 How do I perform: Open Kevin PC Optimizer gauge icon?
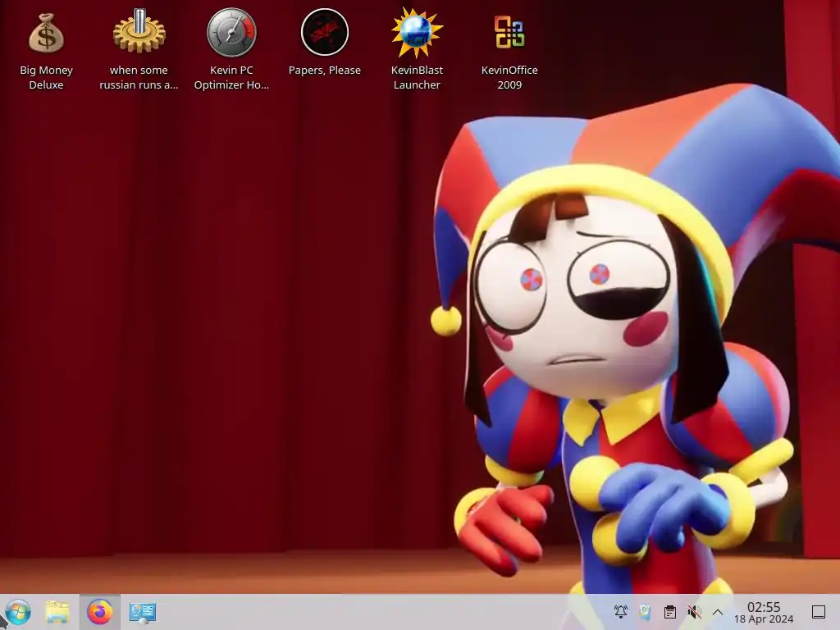[x=231, y=32]
